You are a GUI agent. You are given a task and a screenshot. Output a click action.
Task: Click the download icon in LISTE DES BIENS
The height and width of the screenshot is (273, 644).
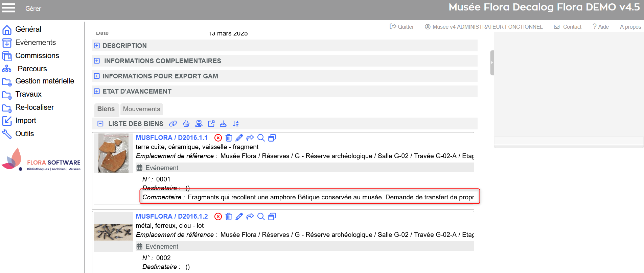223,124
